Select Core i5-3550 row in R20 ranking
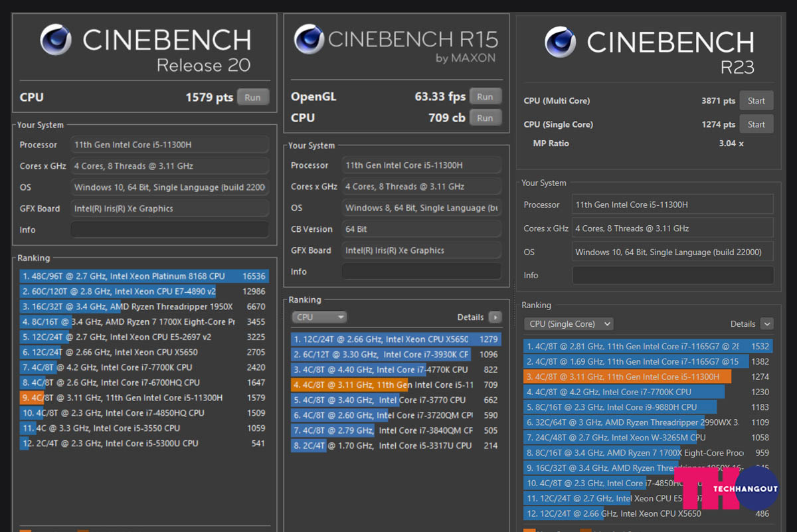 pyautogui.click(x=144, y=428)
